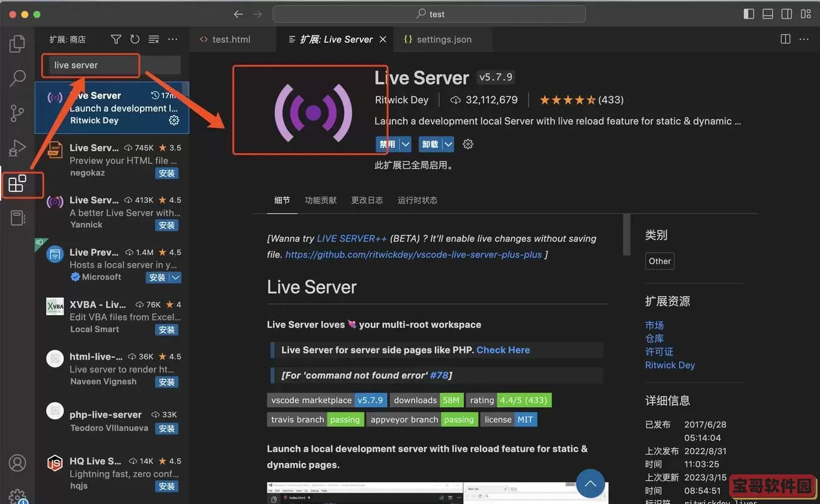Open the 功能贡献 tab
820x504 pixels.
321,200
